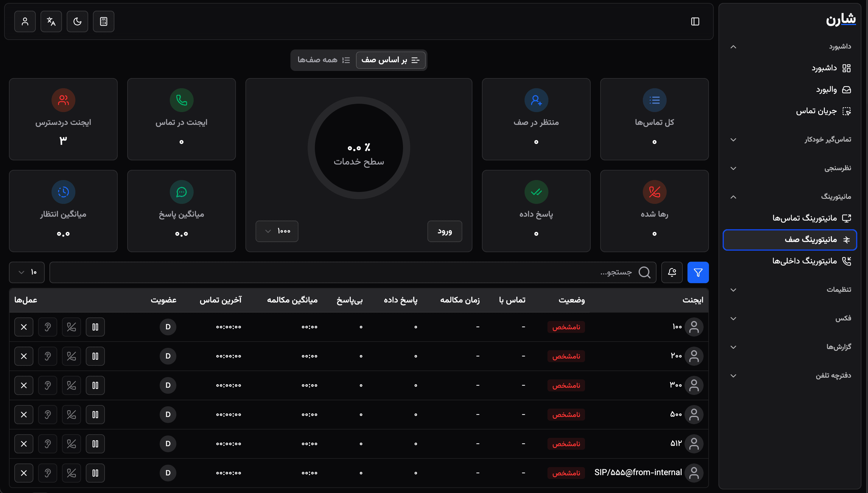Open the language translation switcher
The width and height of the screenshot is (868, 493).
coord(51,22)
